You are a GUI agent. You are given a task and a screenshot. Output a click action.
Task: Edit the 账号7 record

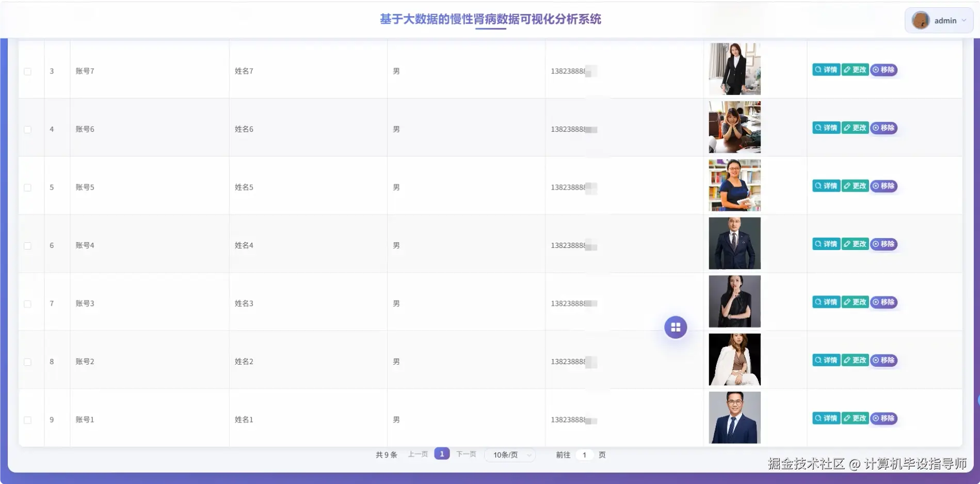click(855, 70)
